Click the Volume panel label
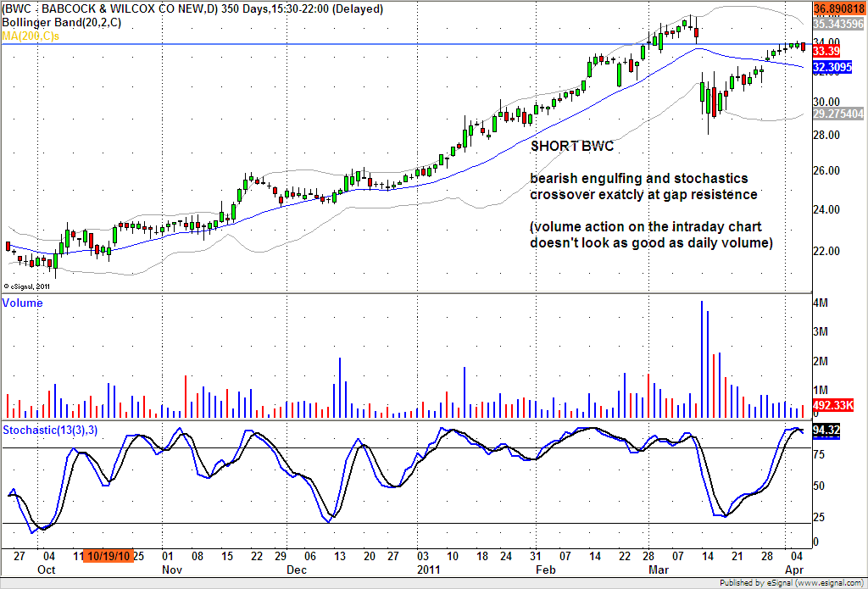Screen dimensions: 868x589 22,303
